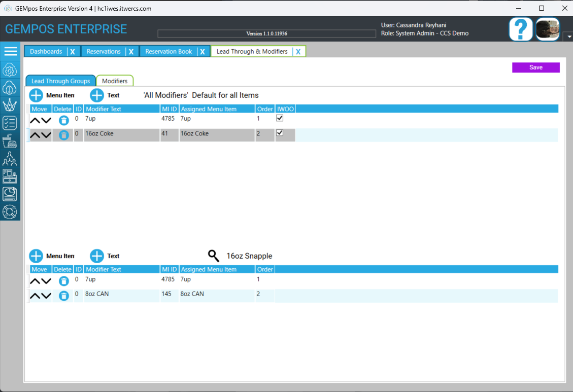Delete the 8oz CAN modifier row
The width and height of the screenshot is (573, 392).
point(63,295)
